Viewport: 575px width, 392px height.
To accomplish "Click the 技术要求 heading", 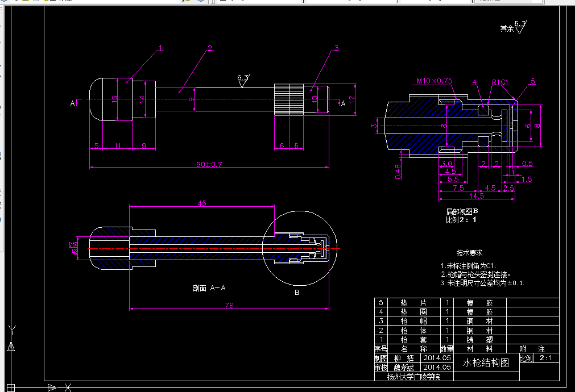I will (x=469, y=253).
